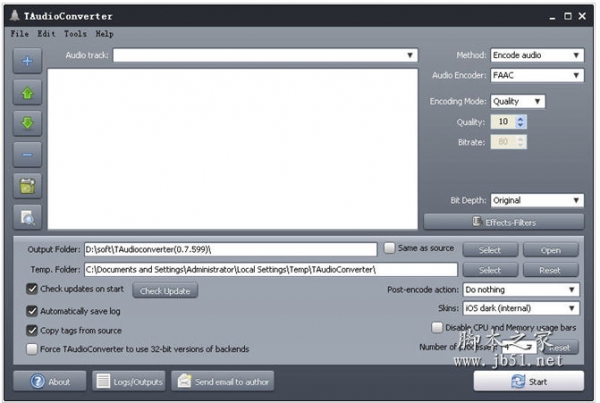The width and height of the screenshot is (600, 403).
Task: Click the file info magnifier icon
Action: (x=27, y=217)
